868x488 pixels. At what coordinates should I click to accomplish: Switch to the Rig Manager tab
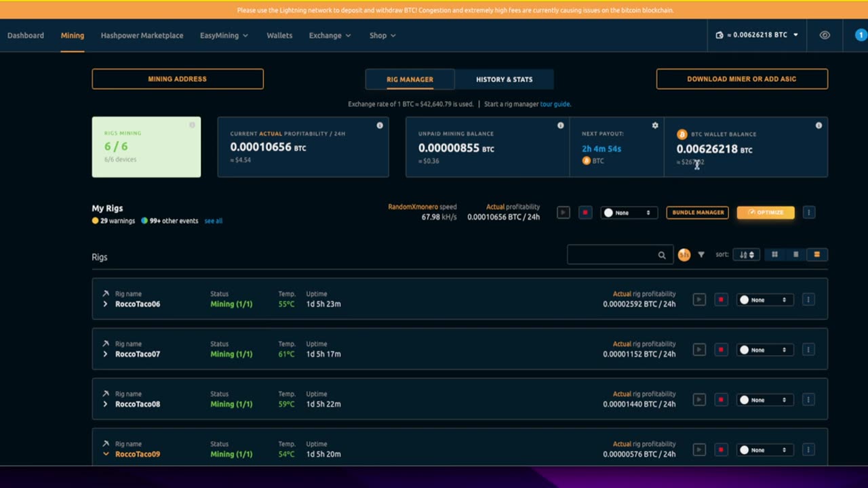click(x=410, y=79)
